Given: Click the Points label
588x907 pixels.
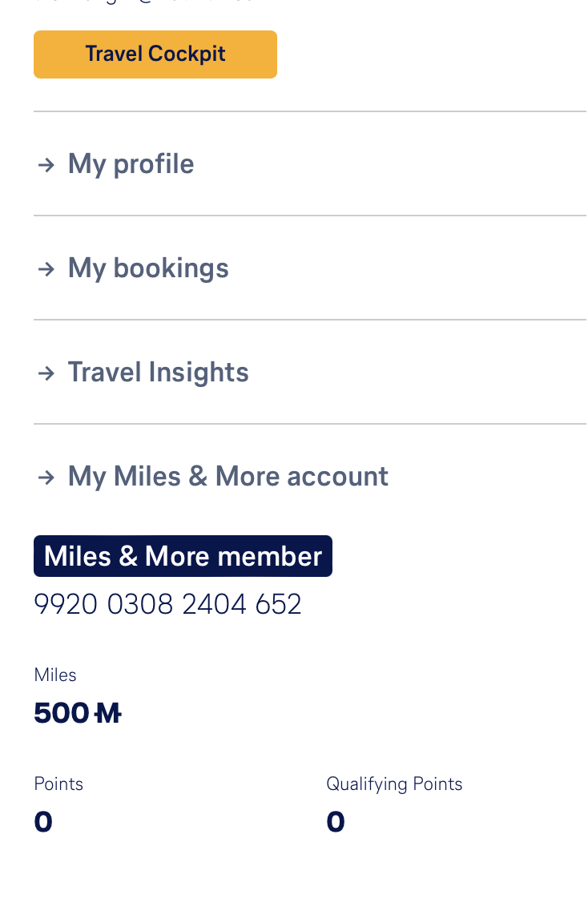Looking at the screenshot, I should click(58, 784).
